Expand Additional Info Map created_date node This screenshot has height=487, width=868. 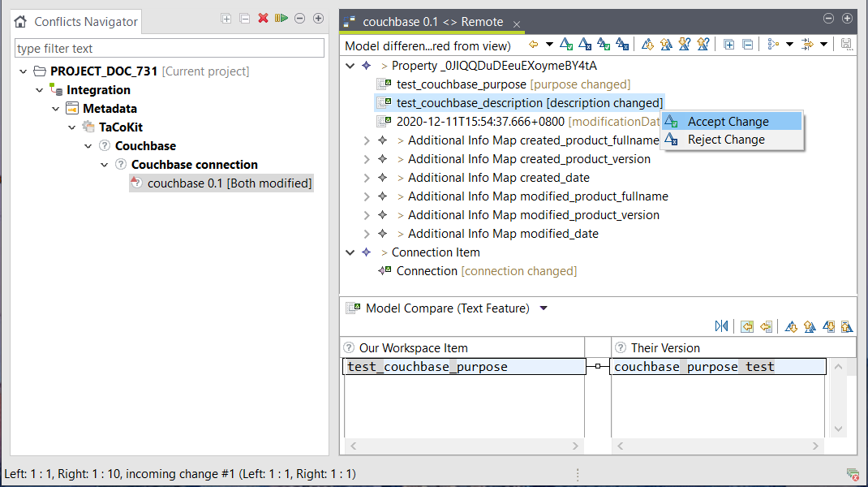coord(367,178)
